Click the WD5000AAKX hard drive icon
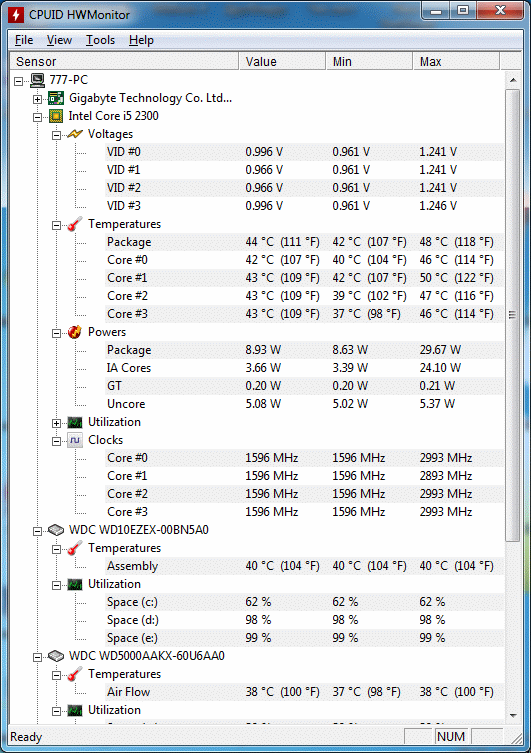This screenshot has height=753, width=531. click(x=56, y=656)
